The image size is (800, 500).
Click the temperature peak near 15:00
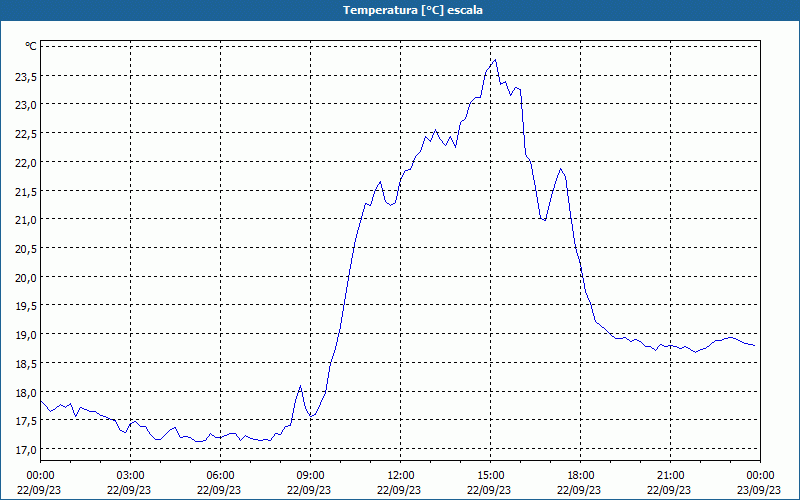pos(495,60)
